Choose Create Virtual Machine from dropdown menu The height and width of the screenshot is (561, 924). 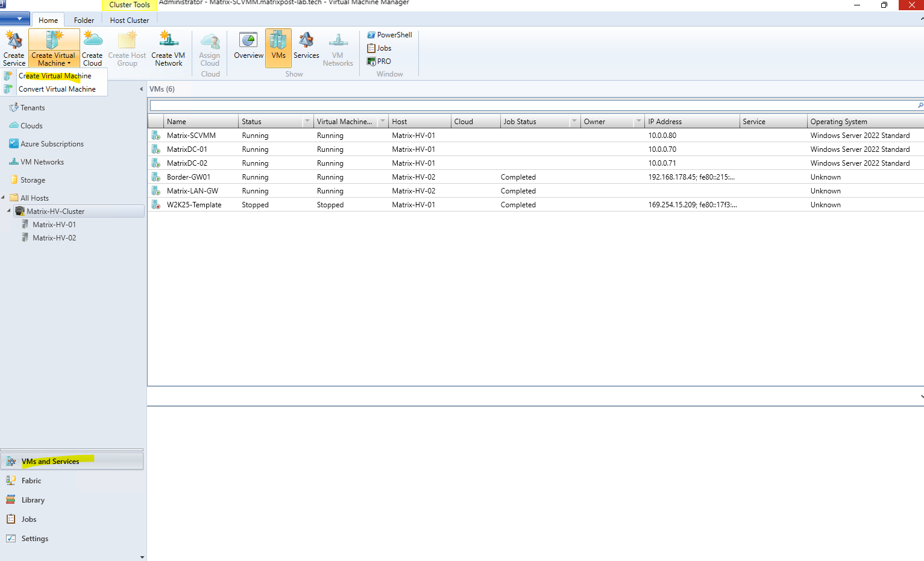coord(55,76)
